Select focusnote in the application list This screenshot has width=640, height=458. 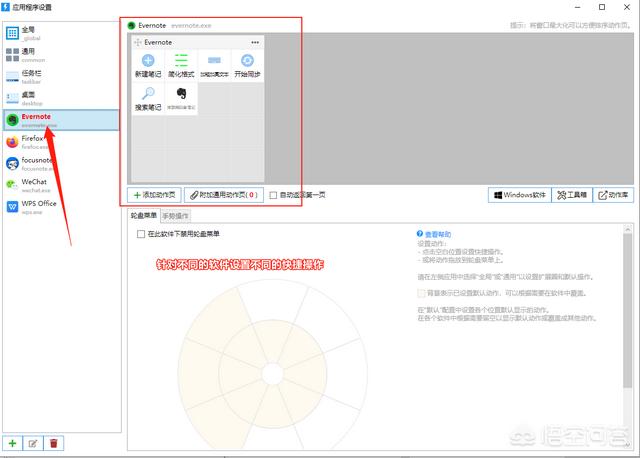point(61,164)
